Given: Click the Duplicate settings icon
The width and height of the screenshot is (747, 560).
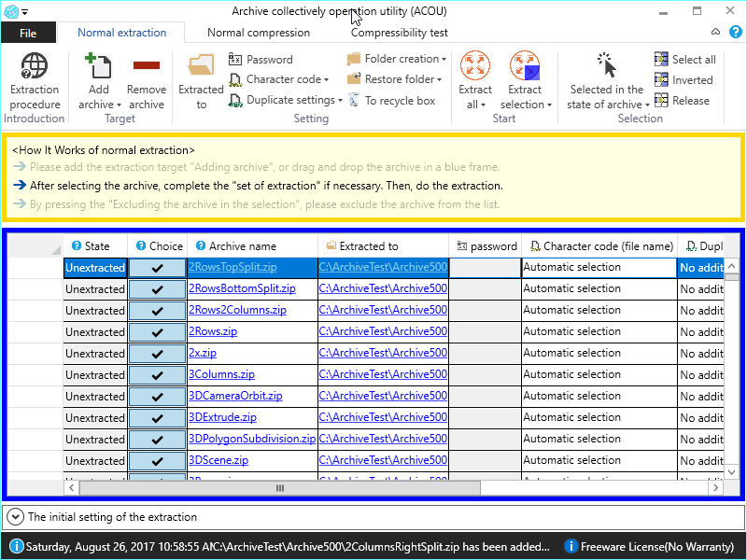Looking at the screenshot, I should tap(235, 100).
